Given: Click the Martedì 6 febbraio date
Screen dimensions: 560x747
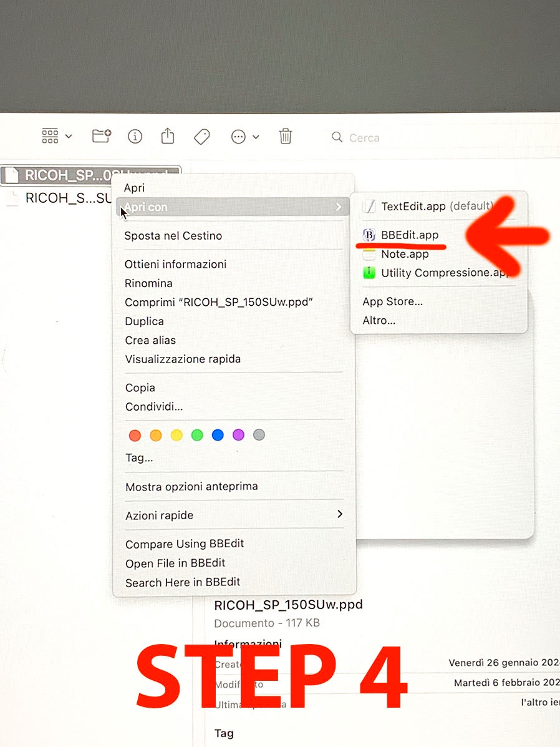Looking at the screenshot, I should click(x=506, y=683).
